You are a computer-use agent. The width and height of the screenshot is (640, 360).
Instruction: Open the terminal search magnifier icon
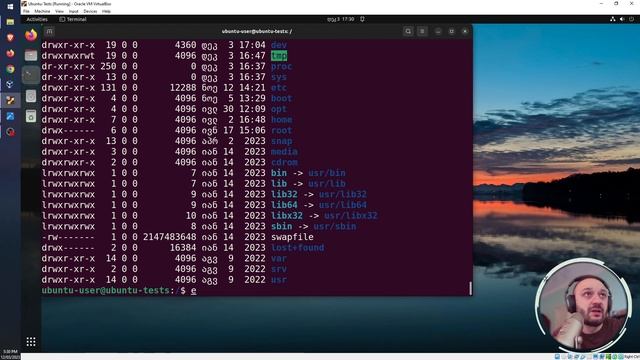[x=408, y=31]
